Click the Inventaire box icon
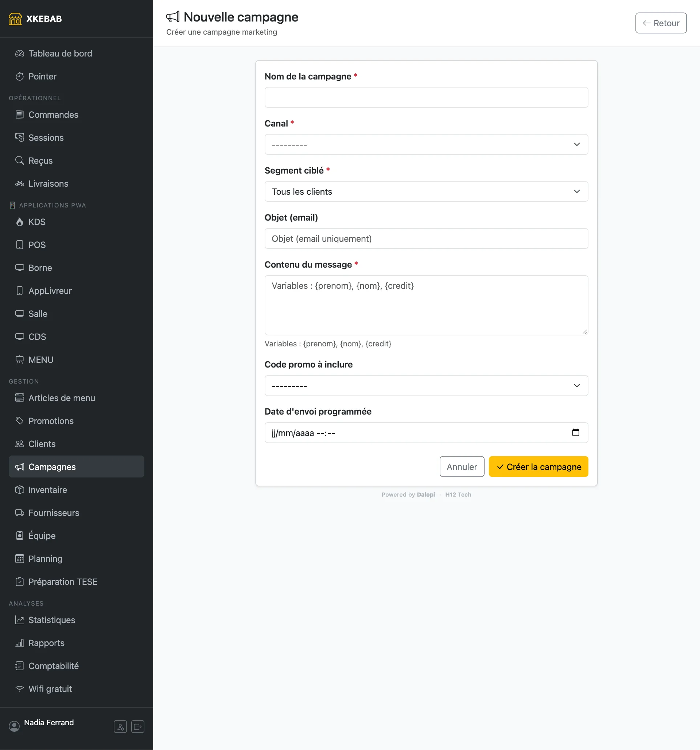 point(20,490)
